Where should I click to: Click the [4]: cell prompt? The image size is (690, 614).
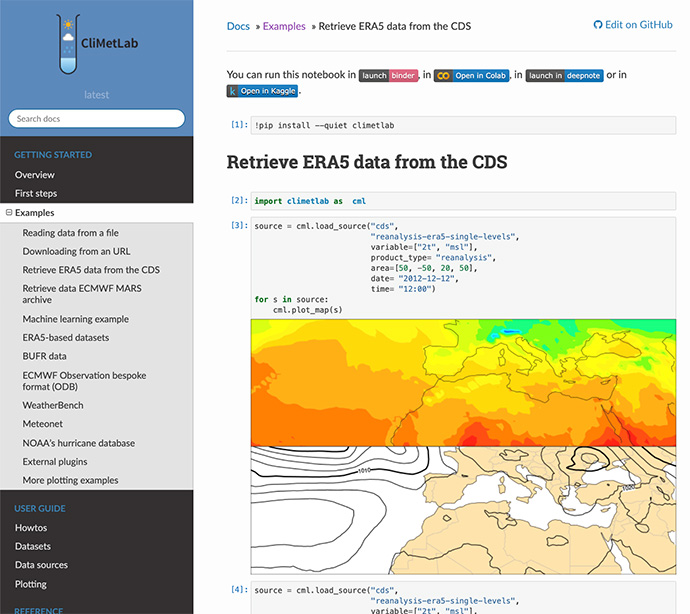pyautogui.click(x=239, y=590)
